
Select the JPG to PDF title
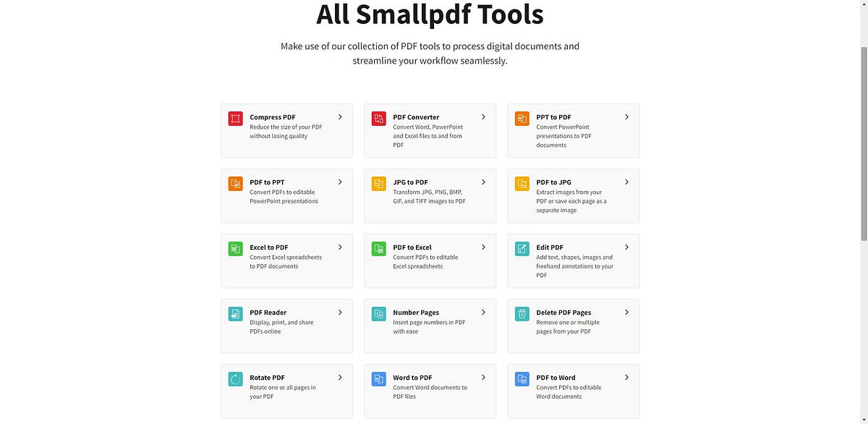pyautogui.click(x=410, y=182)
